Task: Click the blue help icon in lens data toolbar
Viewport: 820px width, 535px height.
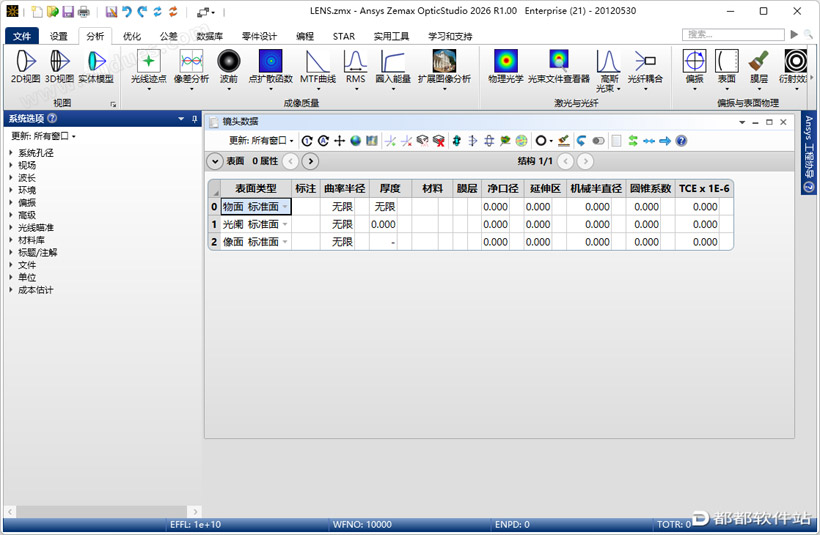Action: click(x=681, y=141)
